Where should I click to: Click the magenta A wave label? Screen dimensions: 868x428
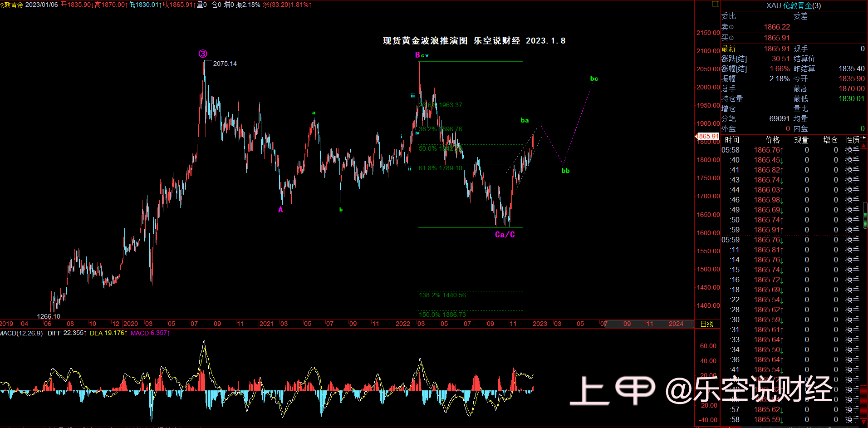click(x=280, y=210)
